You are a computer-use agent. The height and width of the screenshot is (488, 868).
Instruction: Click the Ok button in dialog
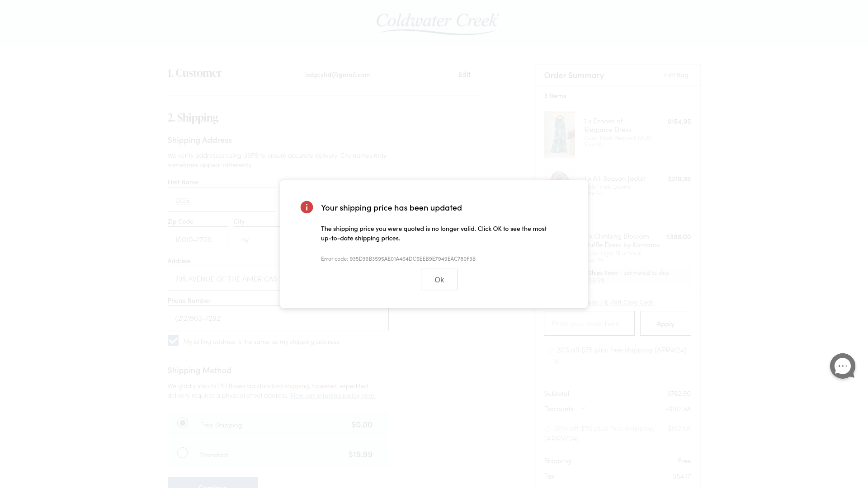pos(439,280)
